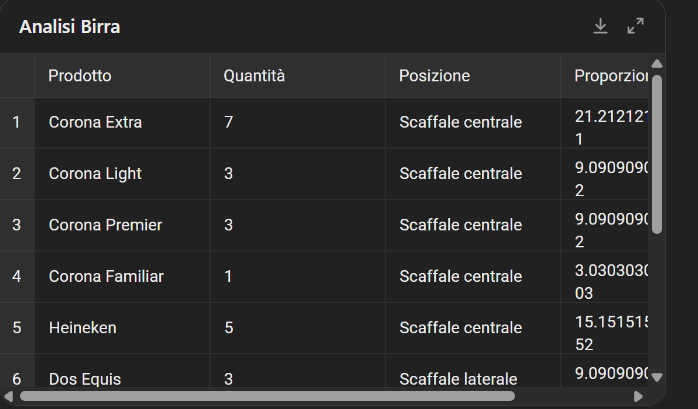Select the Posizione column header
The width and height of the screenshot is (698, 409).
tap(434, 76)
